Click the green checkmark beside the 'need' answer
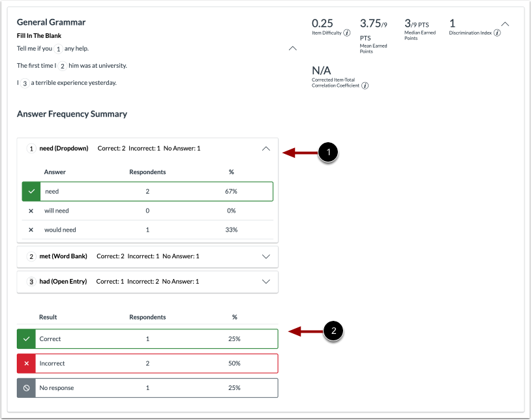Image resolution: width=531 pixels, height=420 pixels. 31,192
